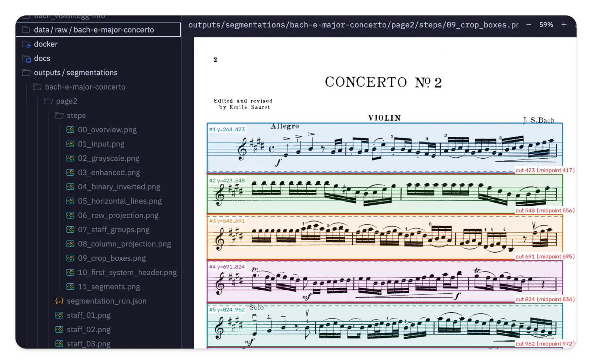Viewport: 592px width, 364px height.
Task: Click crop box #2 y=423..548 label
Action: point(227,181)
